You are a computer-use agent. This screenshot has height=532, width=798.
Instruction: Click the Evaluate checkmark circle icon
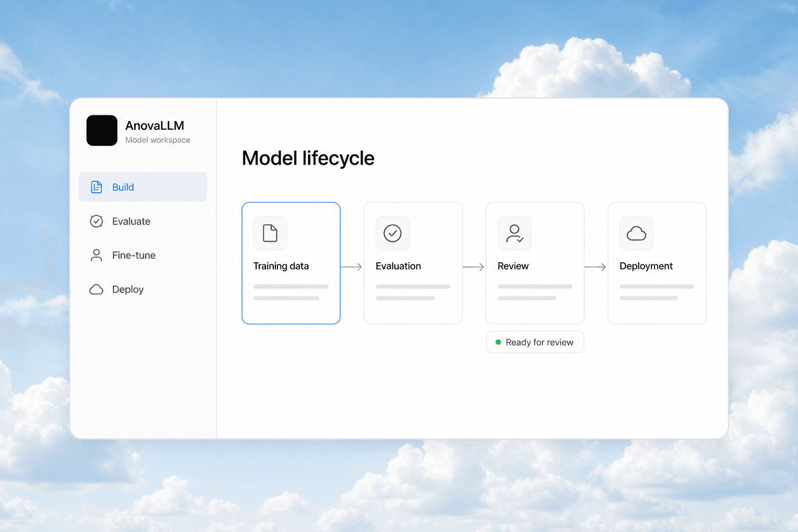coord(97,221)
